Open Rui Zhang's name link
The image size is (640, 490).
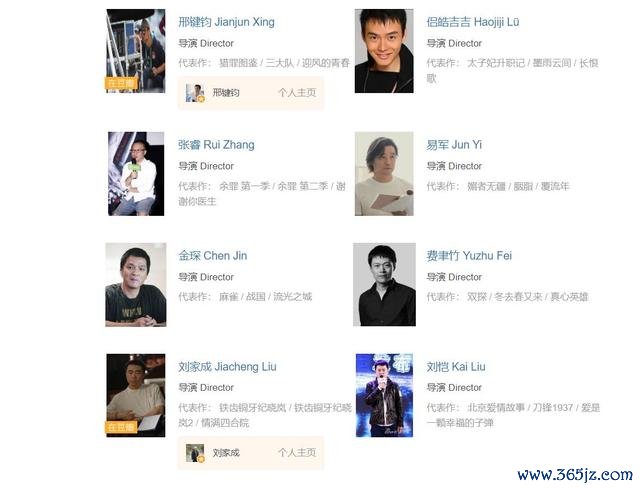(216, 145)
